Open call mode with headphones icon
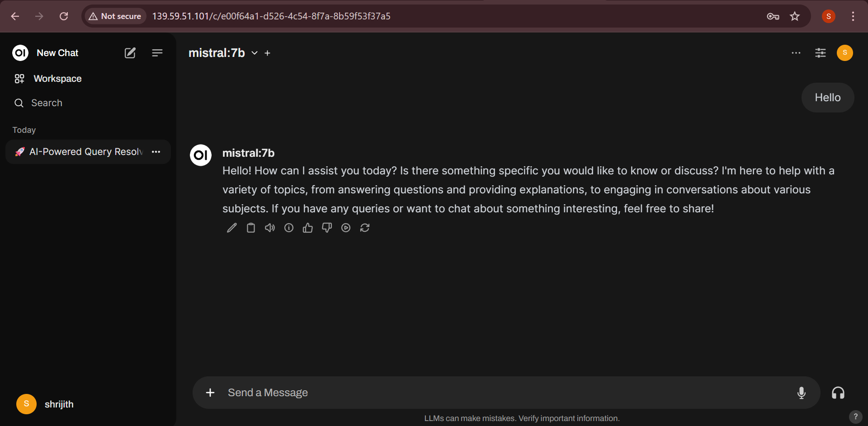This screenshot has width=868, height=426. [x=838, y=393]
